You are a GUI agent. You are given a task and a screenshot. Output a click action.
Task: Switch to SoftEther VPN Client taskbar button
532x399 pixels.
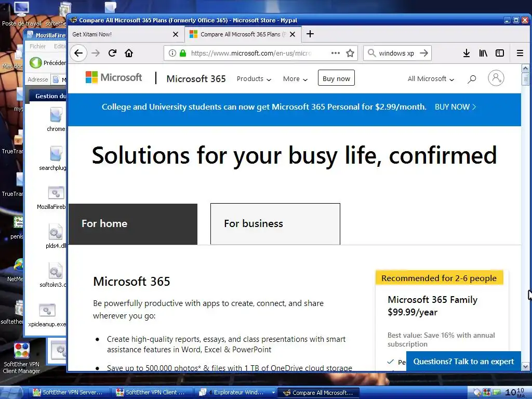point(153,392)
